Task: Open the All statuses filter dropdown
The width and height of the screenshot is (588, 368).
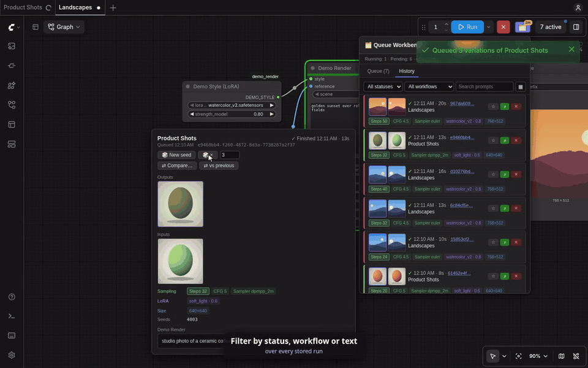Action: coord(382,86)
